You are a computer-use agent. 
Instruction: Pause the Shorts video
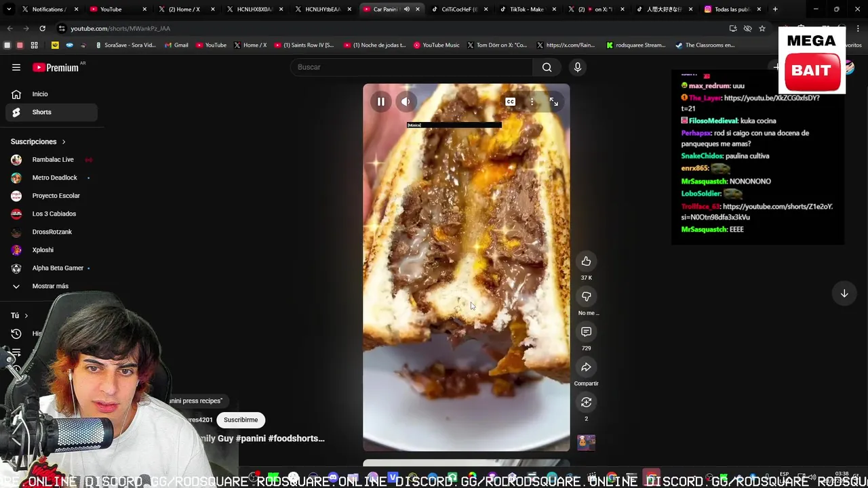pyautogui.click(x=381, y=102)
